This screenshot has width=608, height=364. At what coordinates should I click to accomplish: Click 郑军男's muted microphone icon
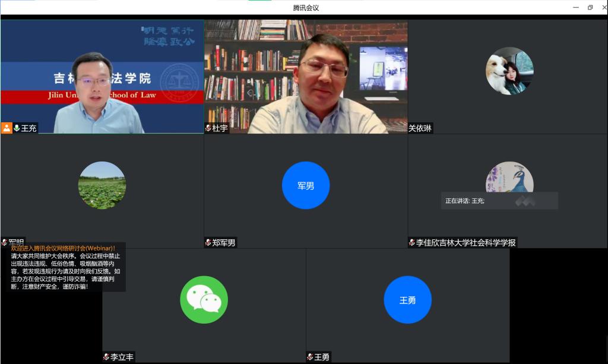pos(208,242)
